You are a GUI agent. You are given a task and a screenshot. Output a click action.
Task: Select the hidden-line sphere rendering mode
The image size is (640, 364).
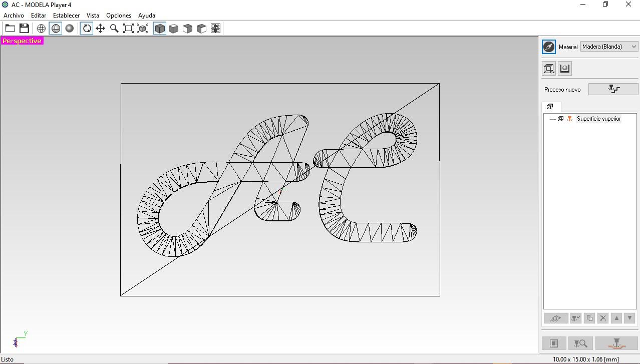(56, 29)
